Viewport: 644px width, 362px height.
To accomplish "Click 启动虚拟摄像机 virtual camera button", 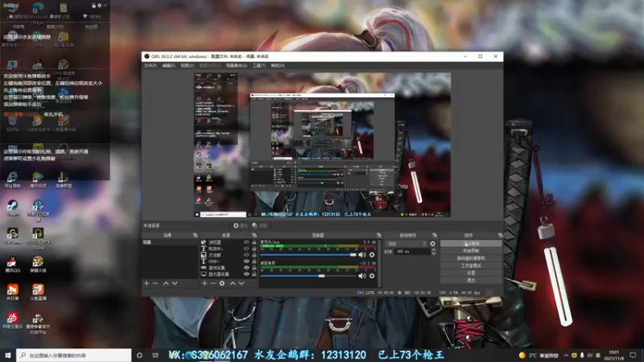I will click(471, 258).
